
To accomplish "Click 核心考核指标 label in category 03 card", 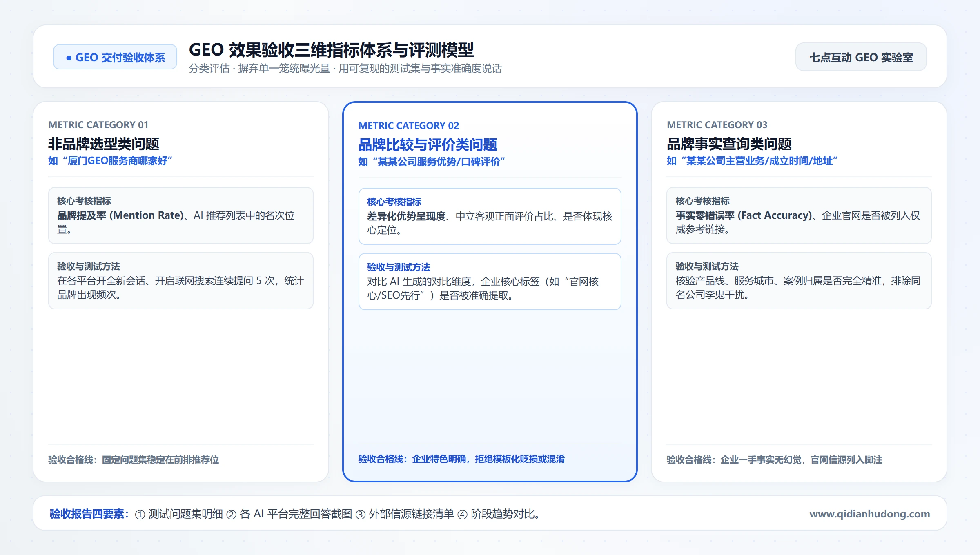I will [702, 201].
